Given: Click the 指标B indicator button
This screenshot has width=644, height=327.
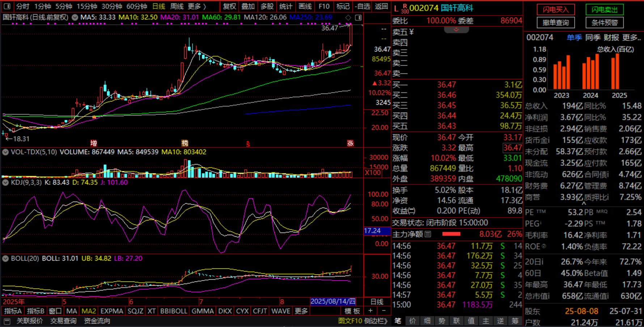Looking at the screenshot, I should tap(36, 311).
